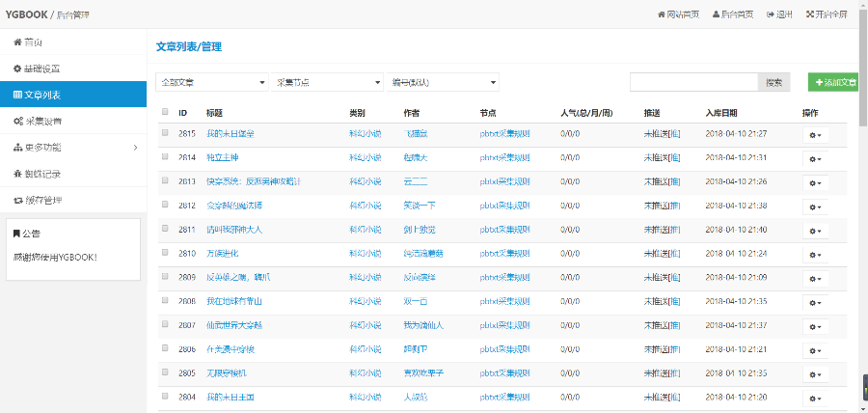The image size is (868, 413).
Task: Click the pbtxt采集规则 node in row 2811
Action: coord(504,230)
